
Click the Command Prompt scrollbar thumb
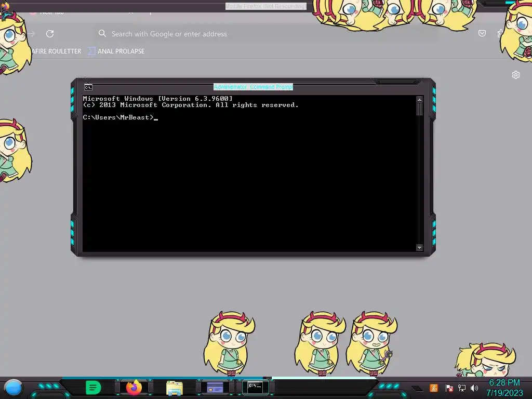coord(419,109)
